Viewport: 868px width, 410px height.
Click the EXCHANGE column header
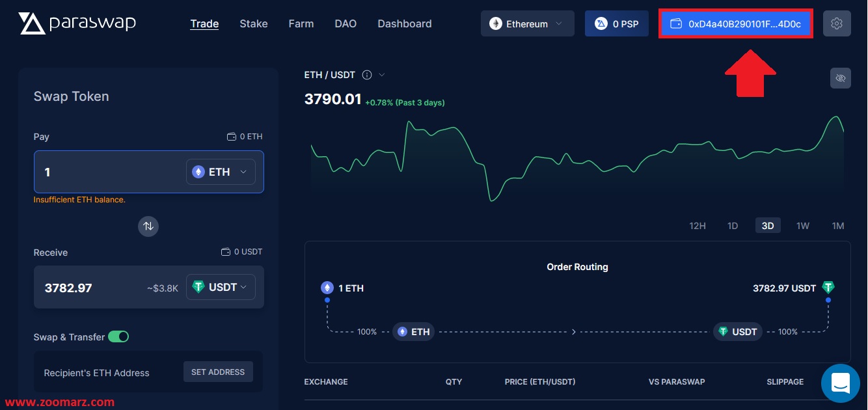click(x=326, y=381)
